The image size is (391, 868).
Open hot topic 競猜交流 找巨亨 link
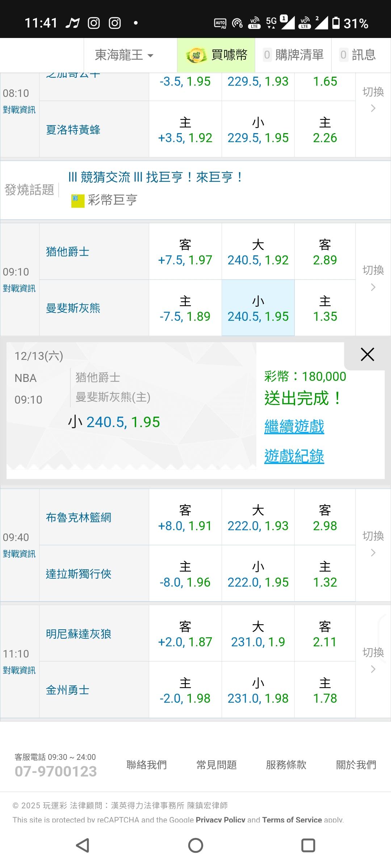point(156,177)
